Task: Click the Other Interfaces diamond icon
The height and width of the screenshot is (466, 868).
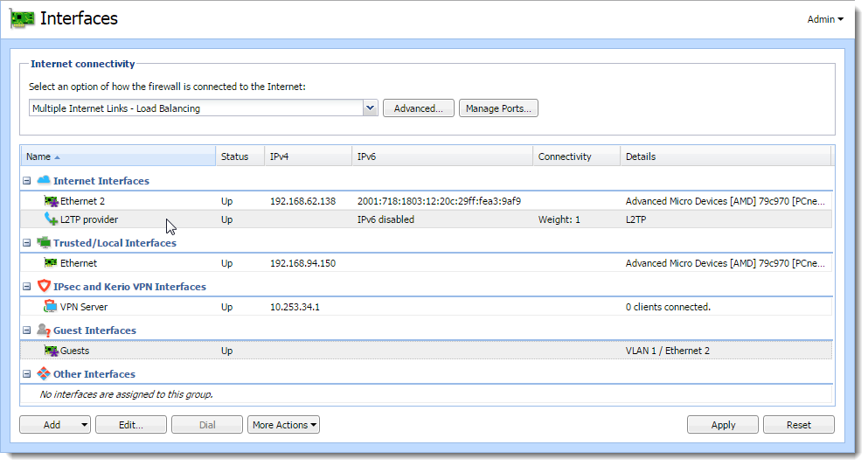Action: tap(43, 373)
